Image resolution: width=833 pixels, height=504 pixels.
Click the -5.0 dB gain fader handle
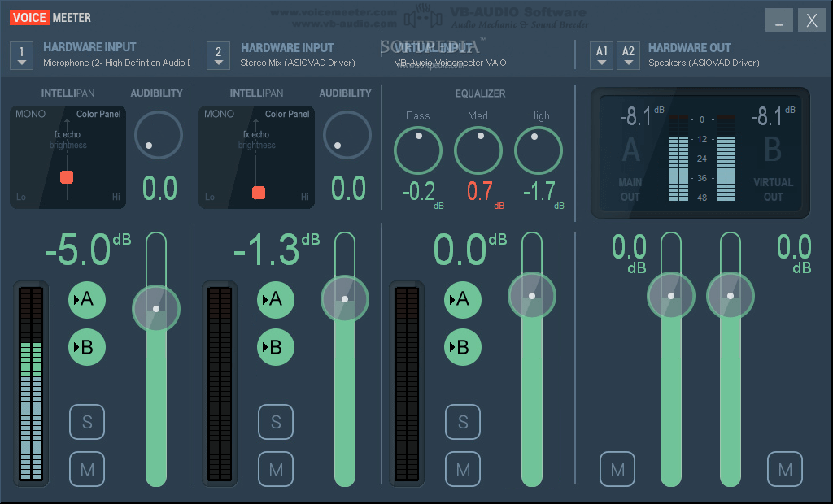pyautogui.click(x=156, y=308)
